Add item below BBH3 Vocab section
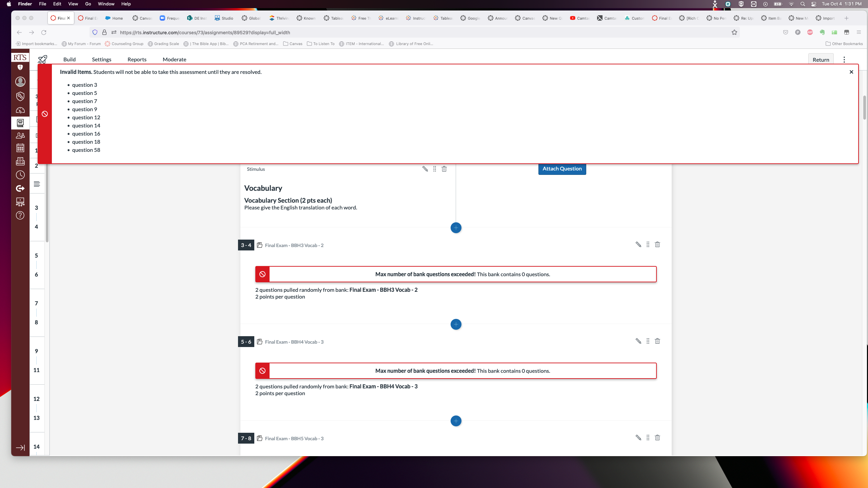 (456, 324)
